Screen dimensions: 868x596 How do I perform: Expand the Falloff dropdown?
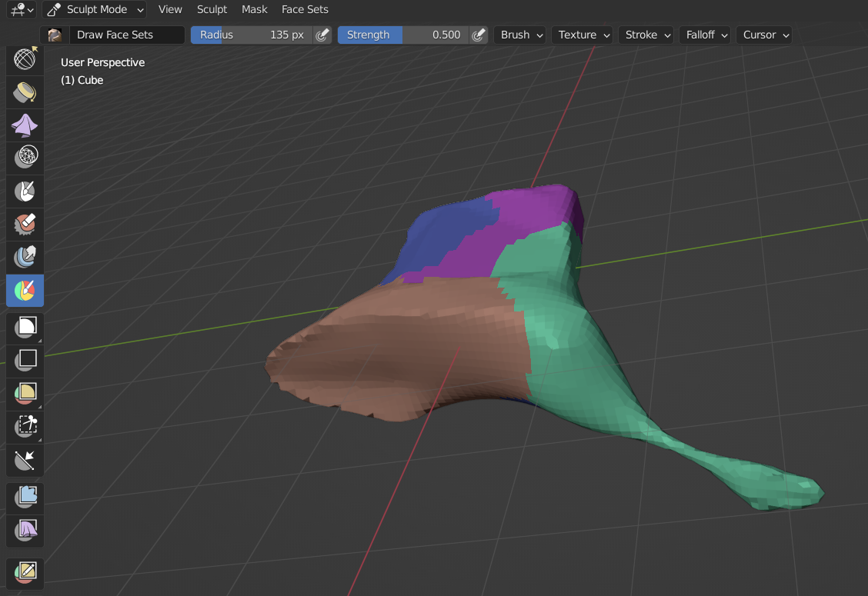(x=704, y=35)
